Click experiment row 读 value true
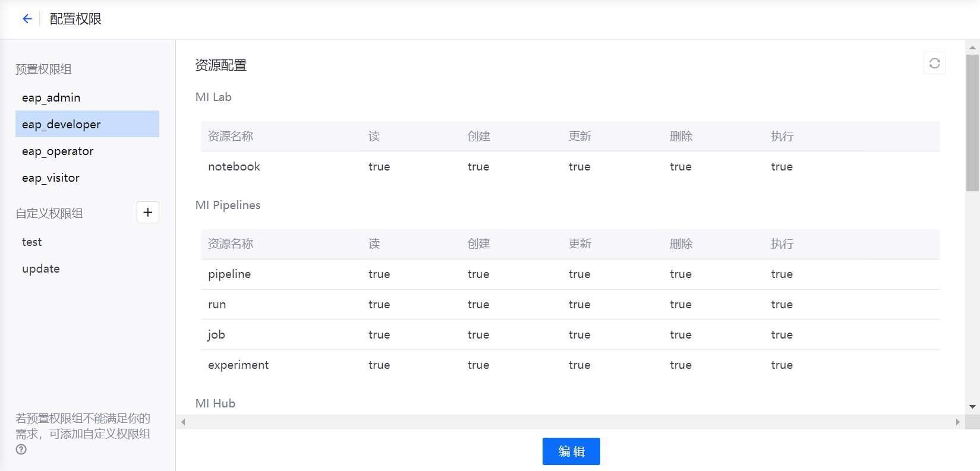This screenshot has height=471, width=980. 379,365
